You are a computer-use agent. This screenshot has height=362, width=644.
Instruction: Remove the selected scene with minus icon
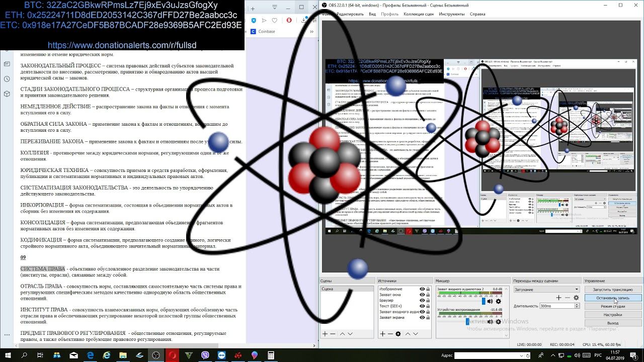pos(333,334)
